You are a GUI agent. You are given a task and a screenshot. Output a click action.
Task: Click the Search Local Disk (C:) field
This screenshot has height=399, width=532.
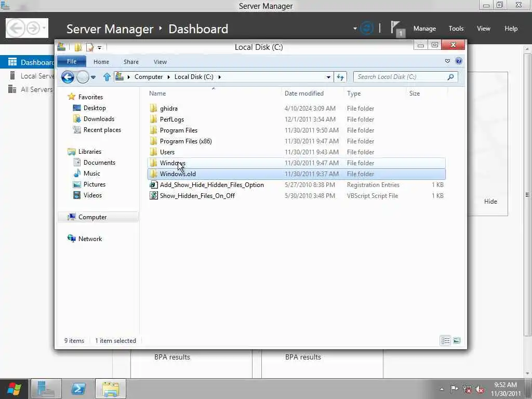[405, 77]
